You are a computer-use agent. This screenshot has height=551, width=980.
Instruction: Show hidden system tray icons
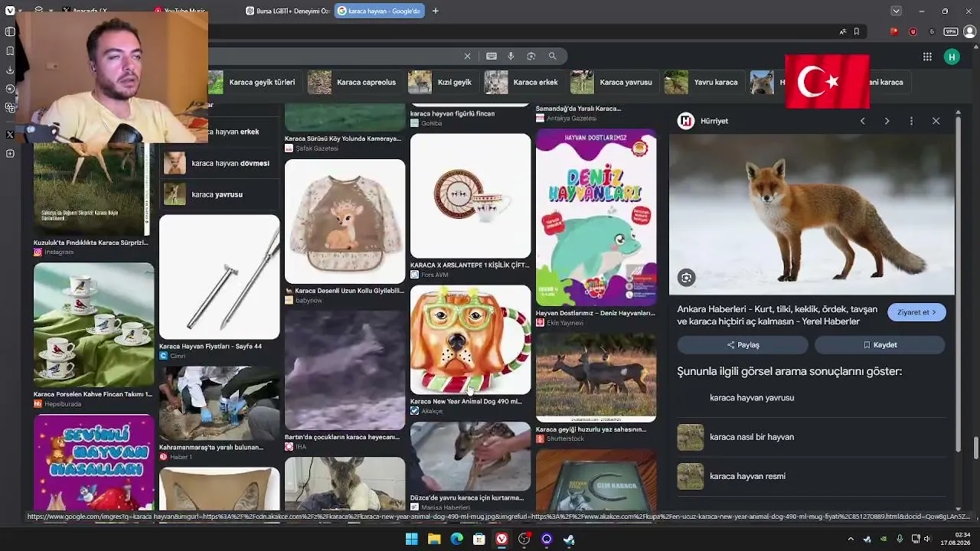pos(850,539)
